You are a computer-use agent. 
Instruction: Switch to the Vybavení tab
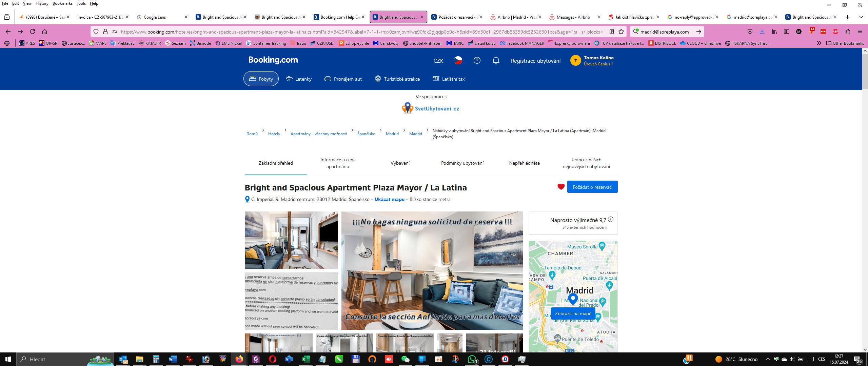click(x=399, y=163)
